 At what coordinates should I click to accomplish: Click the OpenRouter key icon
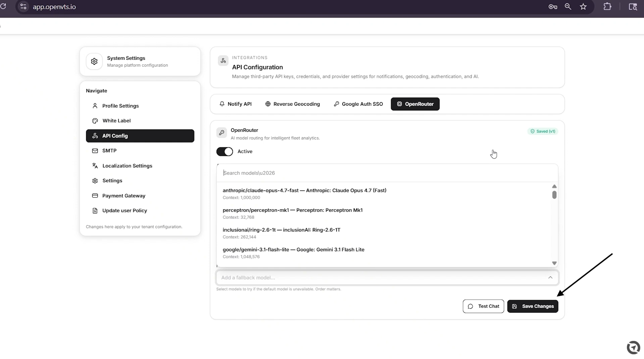tap(221, 133)
